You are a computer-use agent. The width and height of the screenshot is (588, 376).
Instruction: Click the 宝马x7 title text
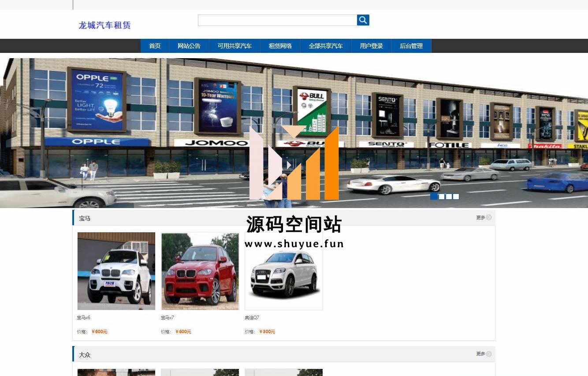pyautogui.click(x=167, y=317)
